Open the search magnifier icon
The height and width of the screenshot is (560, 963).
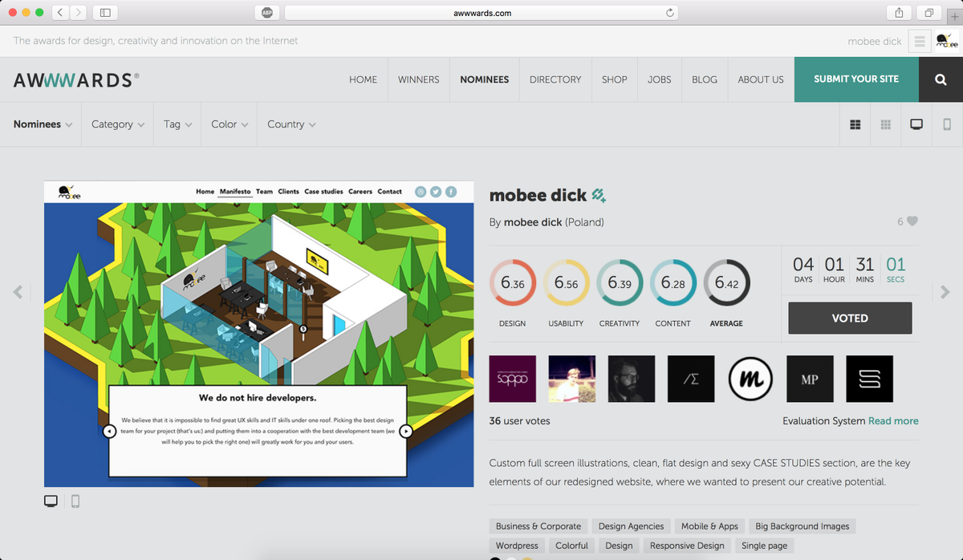pyautogui.click(x=941, y=79)
